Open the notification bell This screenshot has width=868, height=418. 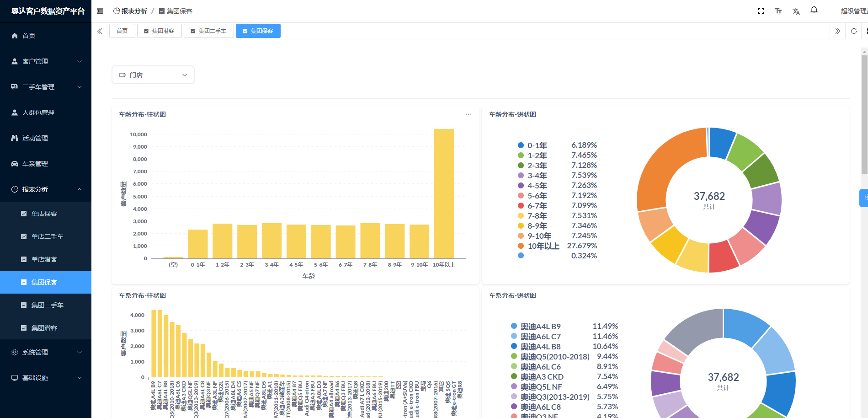click(814, 10)
